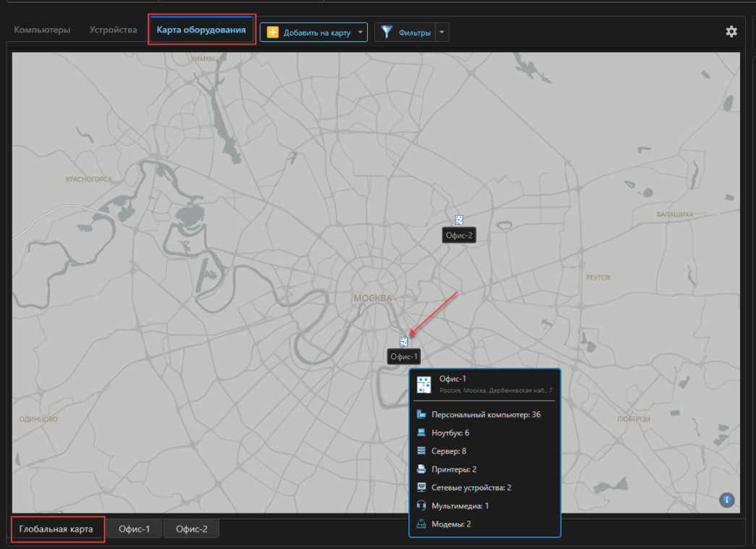Click the Офис-2 marker icon on map
This screenshot has height=549, width=756.
click(x=459, y=220)
